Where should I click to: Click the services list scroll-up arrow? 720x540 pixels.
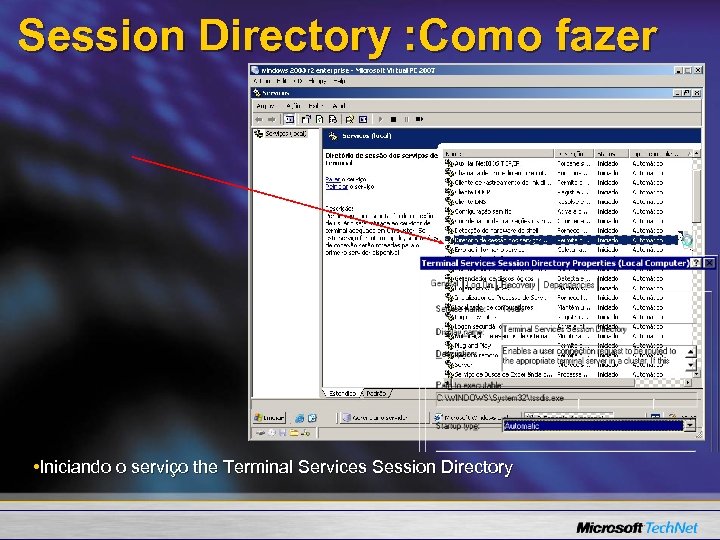coord(697,153)
